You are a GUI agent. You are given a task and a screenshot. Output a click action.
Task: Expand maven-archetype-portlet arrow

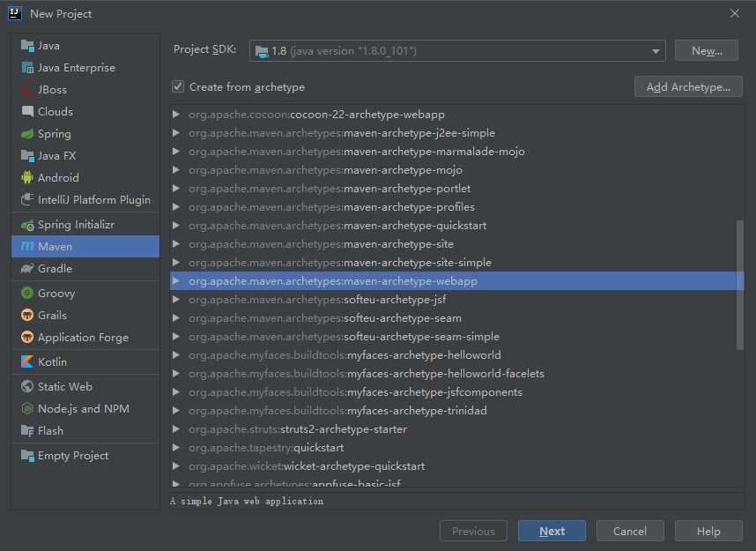point(176,188)
